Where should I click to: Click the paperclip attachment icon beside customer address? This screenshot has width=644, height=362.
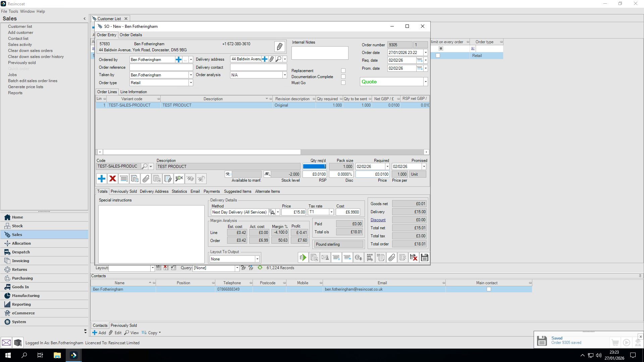click(279, 47)
